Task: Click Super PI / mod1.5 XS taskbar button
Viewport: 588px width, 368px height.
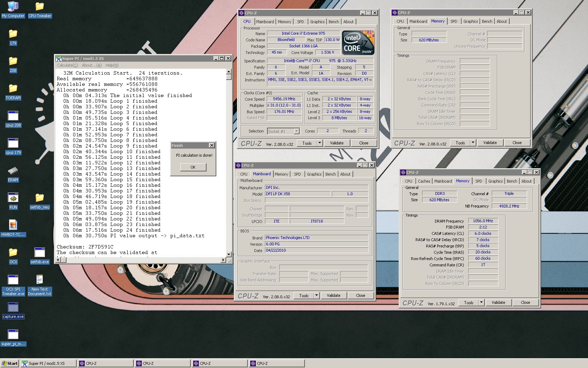Action: click(x=48, y=363)
